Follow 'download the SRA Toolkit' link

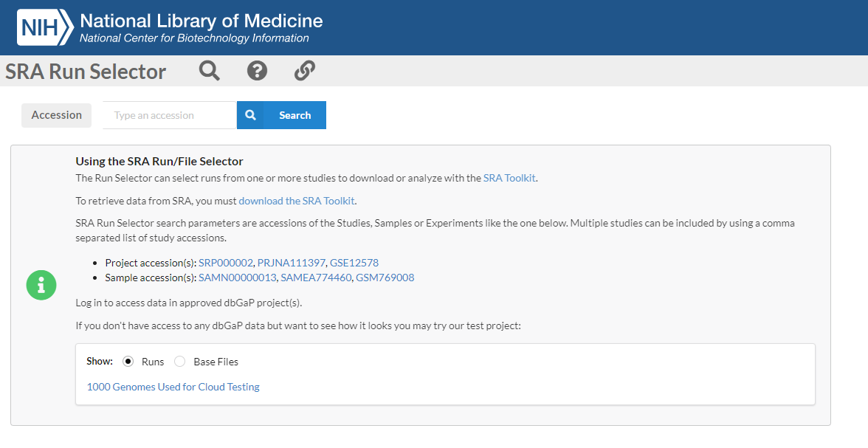click(x=297, y=201)
